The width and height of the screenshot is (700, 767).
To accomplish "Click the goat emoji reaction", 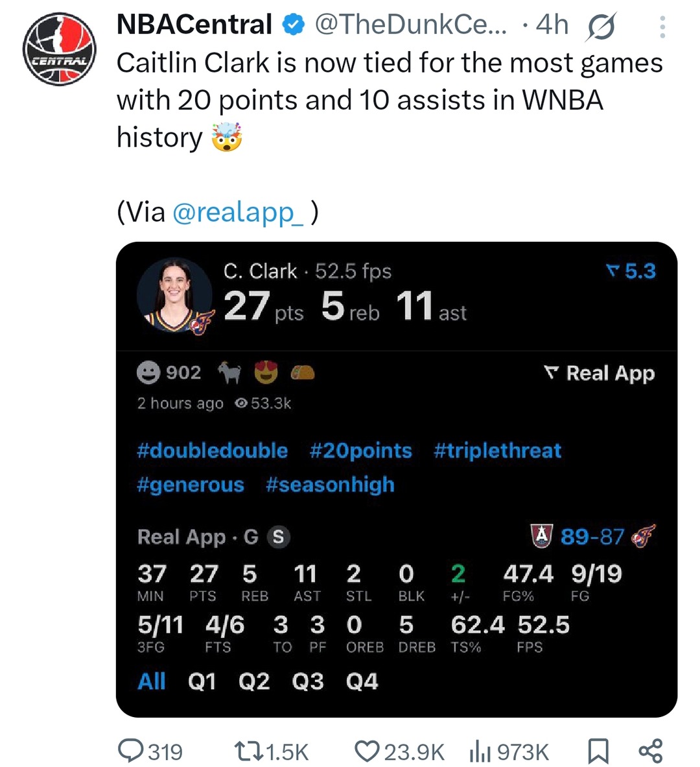I will (x=229, y=373).
